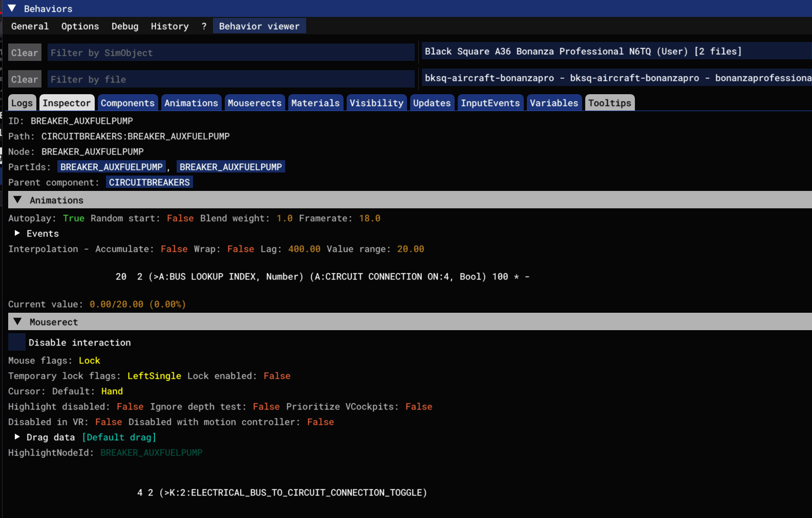Switch to the Materials tab
This screenshot has height=518, width=812.
(x=315, y=103)
